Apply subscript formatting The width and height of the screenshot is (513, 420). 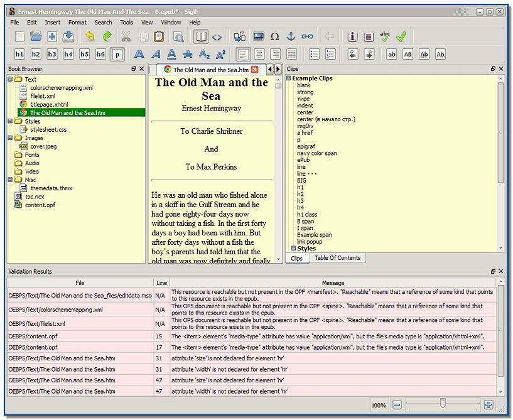click(x=204, y=54)
